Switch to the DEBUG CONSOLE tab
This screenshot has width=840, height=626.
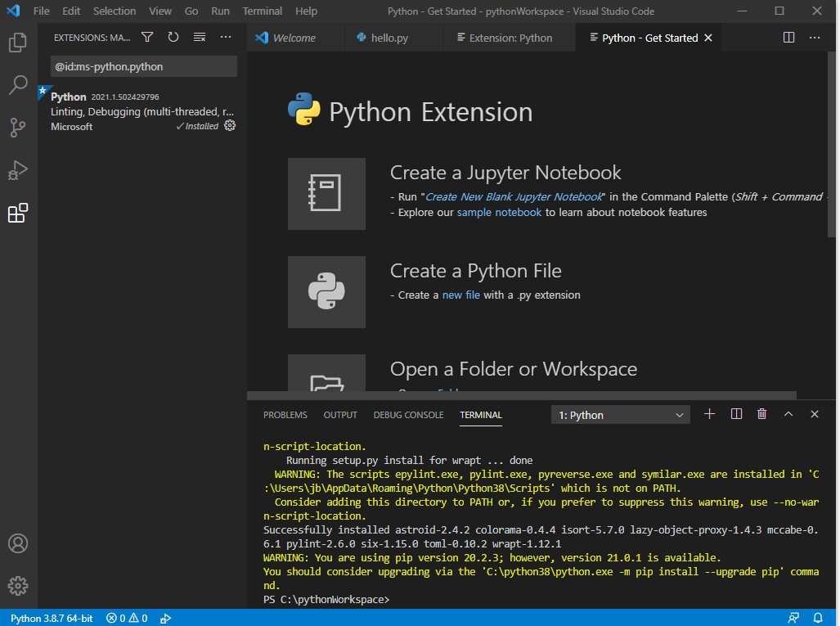tap(408, 415)
